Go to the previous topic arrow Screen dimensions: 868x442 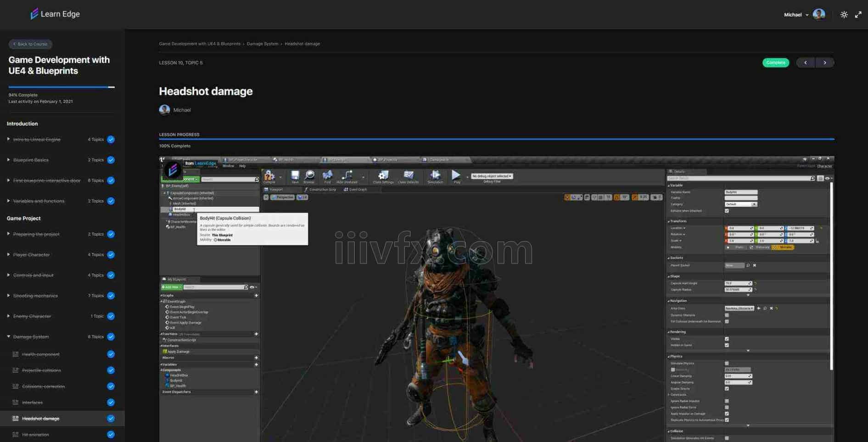pos(806,63)
